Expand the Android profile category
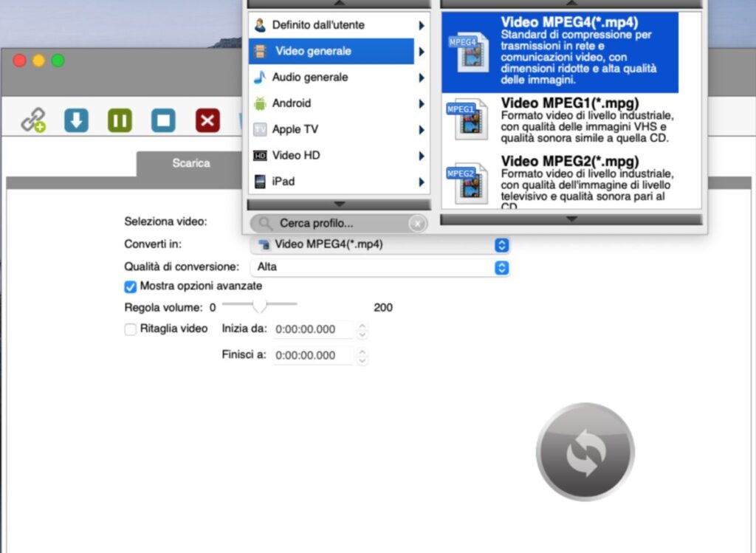The image size is (756, 553). tap(339, 103)
